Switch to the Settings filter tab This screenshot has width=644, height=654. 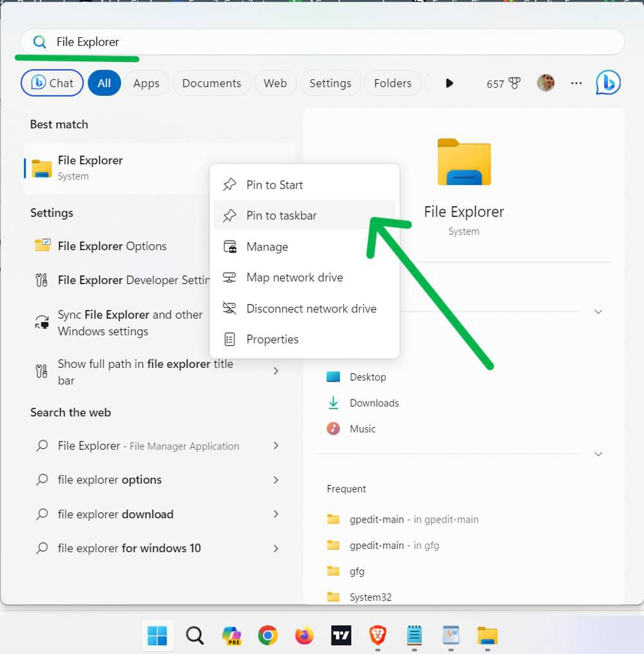330,83
